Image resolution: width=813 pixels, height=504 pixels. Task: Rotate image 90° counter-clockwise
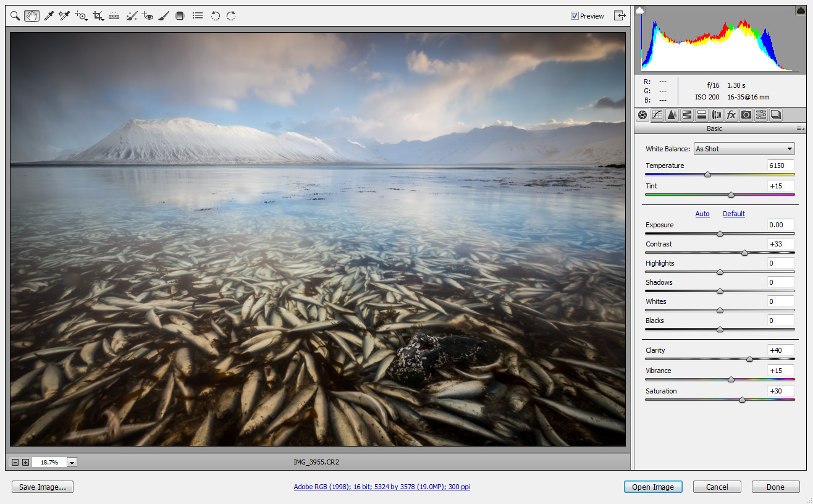tap(216, 16)
